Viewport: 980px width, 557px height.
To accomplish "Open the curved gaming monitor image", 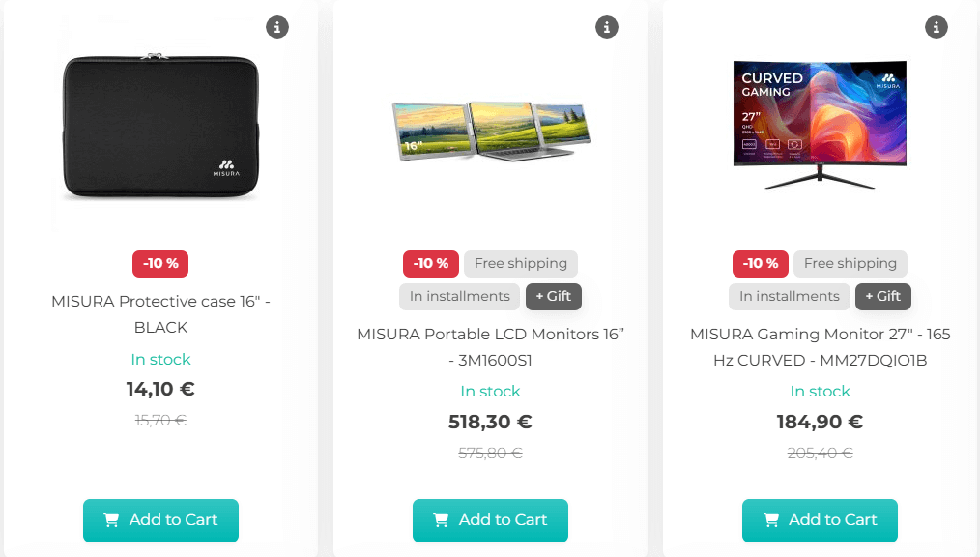I will [x=820, y=125].
